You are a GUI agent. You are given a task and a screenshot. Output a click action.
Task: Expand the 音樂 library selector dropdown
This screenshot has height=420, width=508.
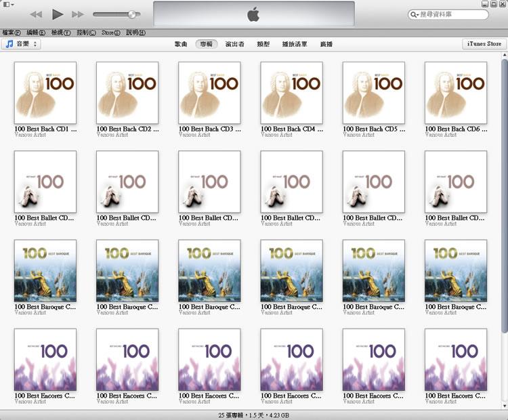(x=21, y=44)
